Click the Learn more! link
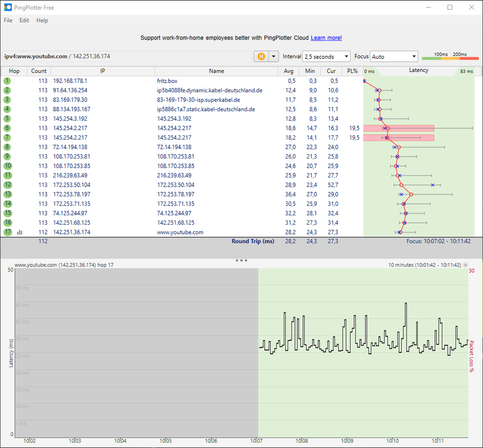The height and width of the screenshot is (448, 483). point(326,38)
